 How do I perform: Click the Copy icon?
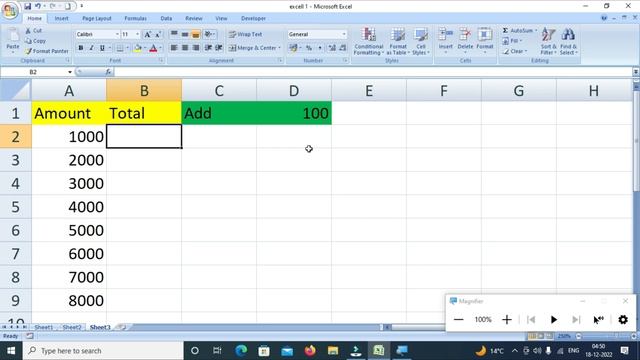point(28,41)
